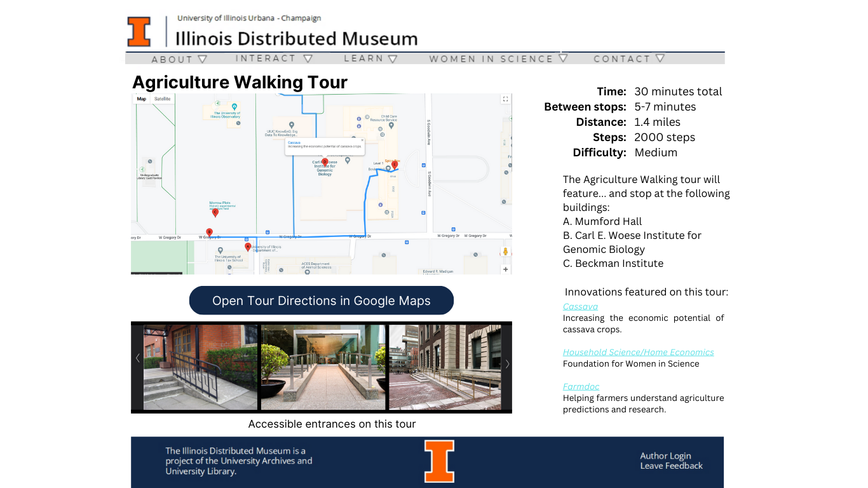This screenshot has width=868, height=488.
Task: View brick building ramp entrance photo
Action: [201, 367]
